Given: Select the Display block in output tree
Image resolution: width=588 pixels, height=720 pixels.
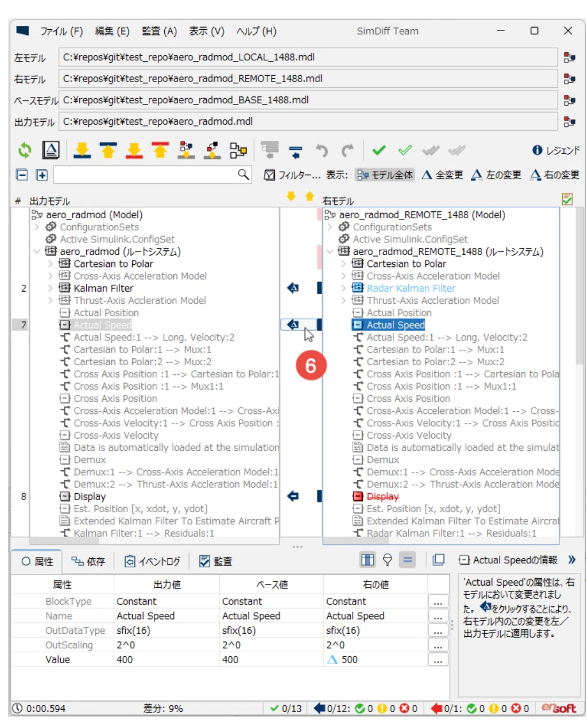Looking at the screenshot, I should point(90,496).
